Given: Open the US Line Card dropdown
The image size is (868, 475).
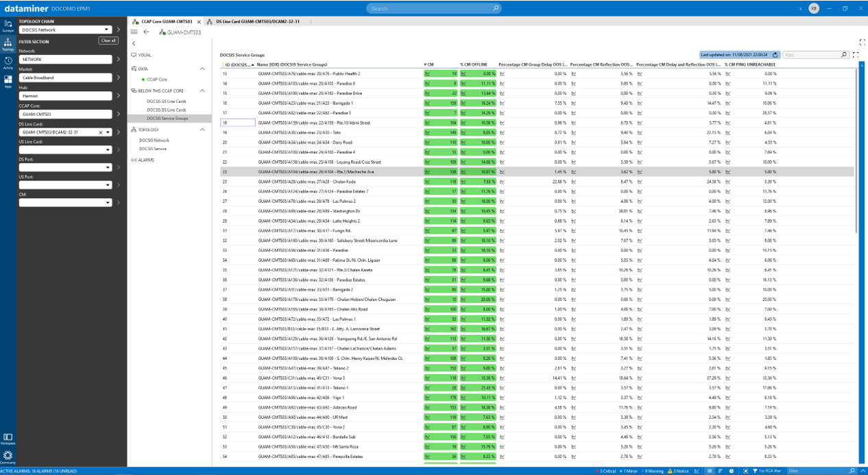Looking at the screenshot, I should click(x=65, y=150).
